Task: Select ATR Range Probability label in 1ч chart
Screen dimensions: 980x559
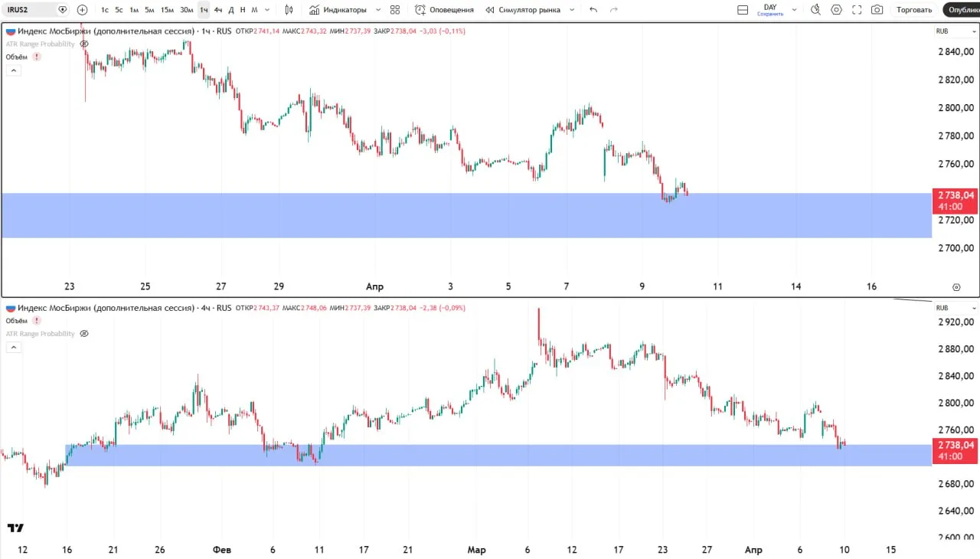Action: pos(41,44)
